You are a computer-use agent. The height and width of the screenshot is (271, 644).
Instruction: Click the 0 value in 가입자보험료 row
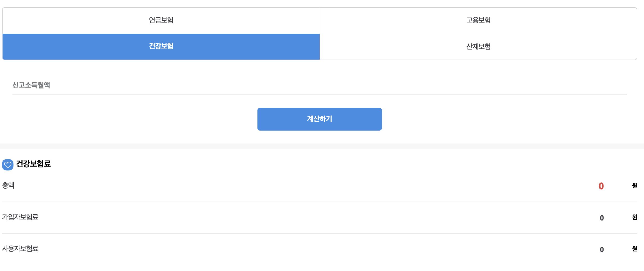pos(602,217)
